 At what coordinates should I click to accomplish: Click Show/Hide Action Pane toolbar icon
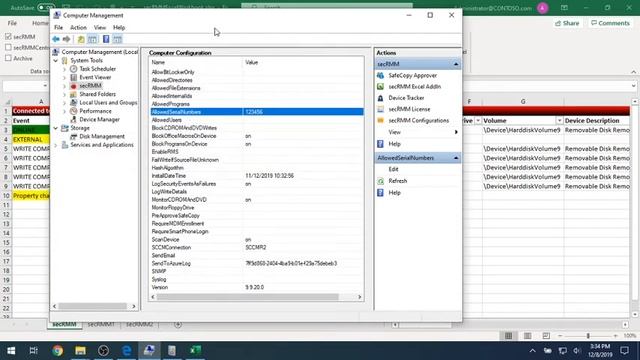click(x=117, y=39)
